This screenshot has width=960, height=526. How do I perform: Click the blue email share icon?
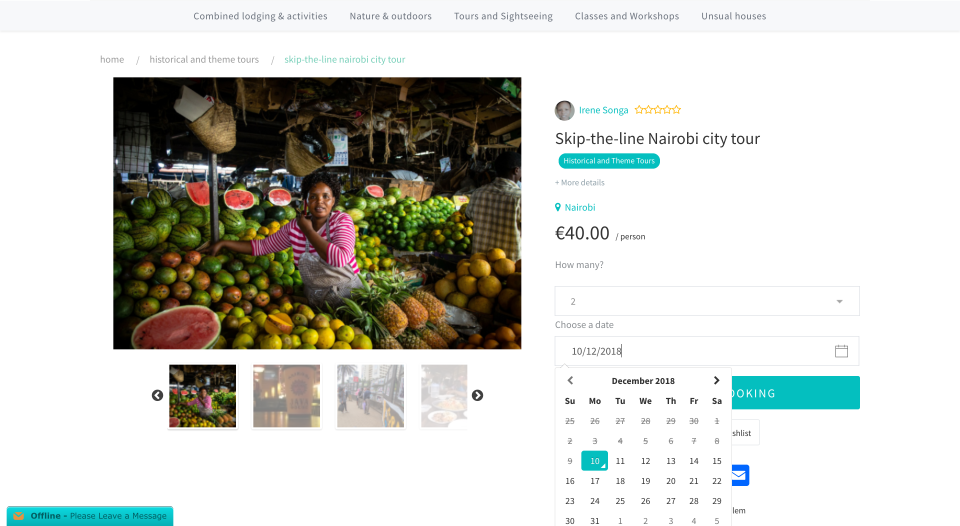[739, 475]
